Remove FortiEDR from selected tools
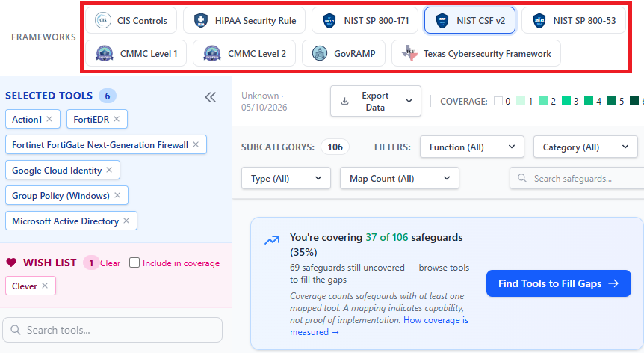644x353 pixels. click(x=117, y=119)
